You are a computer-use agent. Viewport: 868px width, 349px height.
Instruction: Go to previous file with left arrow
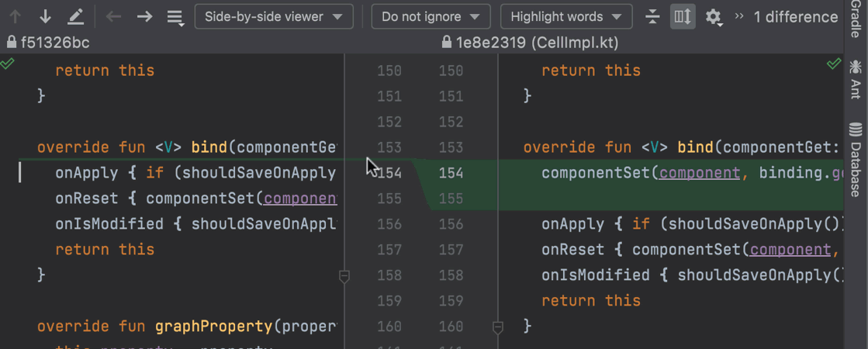tap(114, 16)
